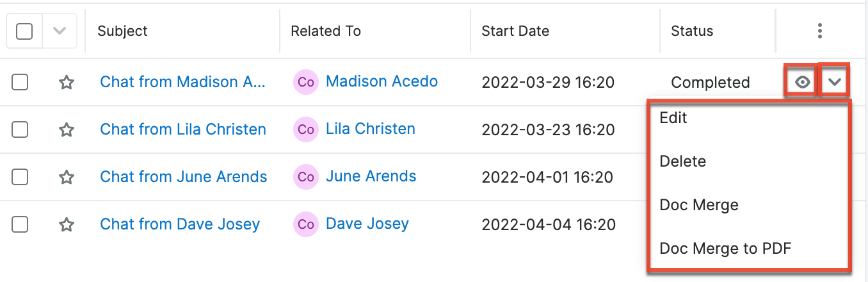
Task: Open the column options three-dot menu
Action: [820, 31]
